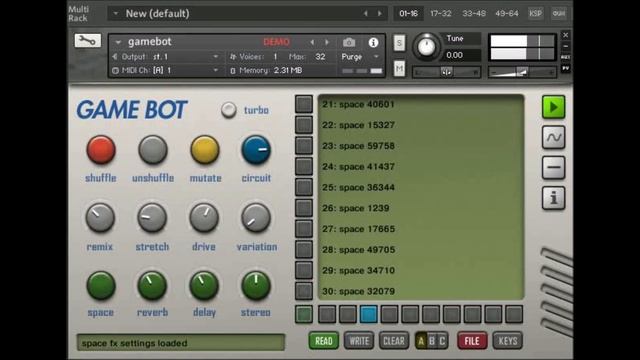Image resolution: width=640 pixels, height=360 pixels.
Task: Open the aux tab in rack header
Action: coord(558,13)
